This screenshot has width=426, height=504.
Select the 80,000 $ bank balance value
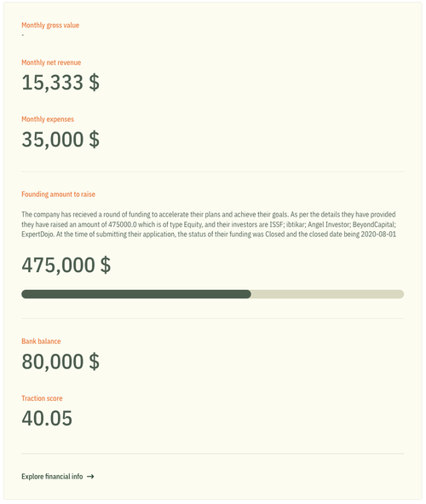point(60,362)
